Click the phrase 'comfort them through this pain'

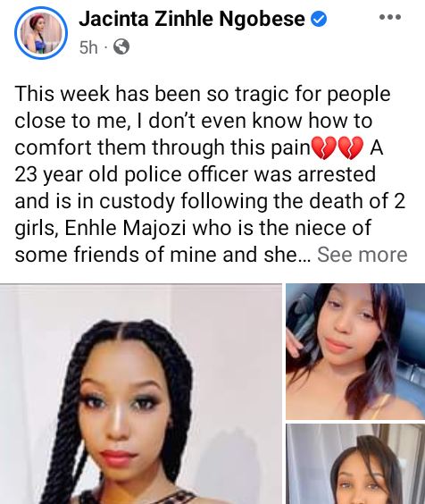162,147
